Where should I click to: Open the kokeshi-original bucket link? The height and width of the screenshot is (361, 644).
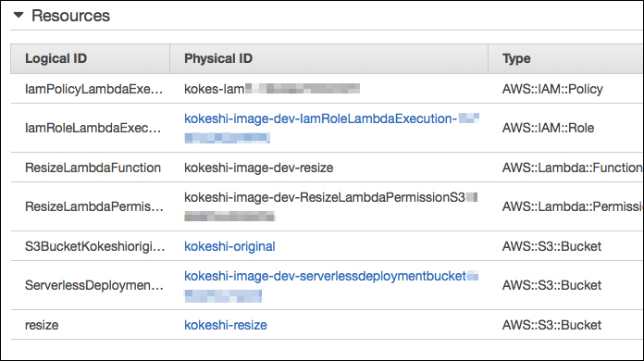tap(229, 246)
